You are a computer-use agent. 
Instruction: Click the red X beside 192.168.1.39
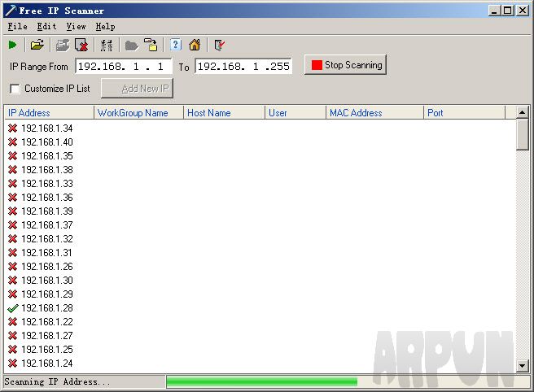point(12,211)
